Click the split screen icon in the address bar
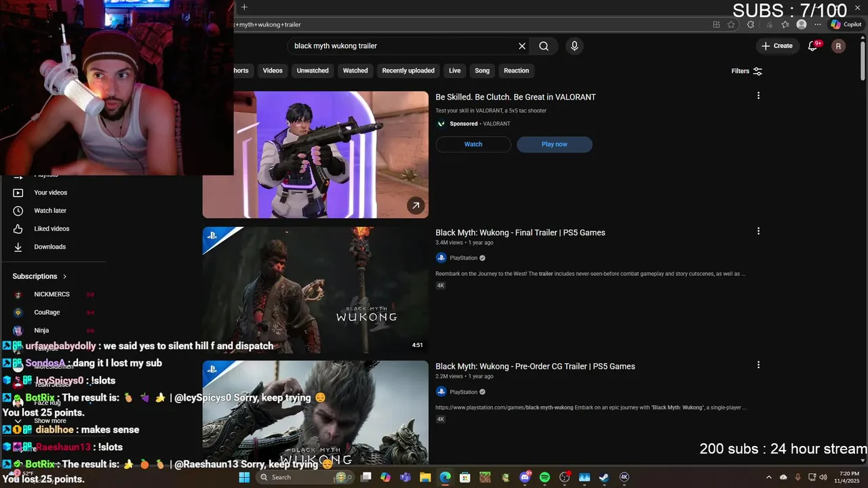Screen dimensions: 868x488 tap(716, 24)
